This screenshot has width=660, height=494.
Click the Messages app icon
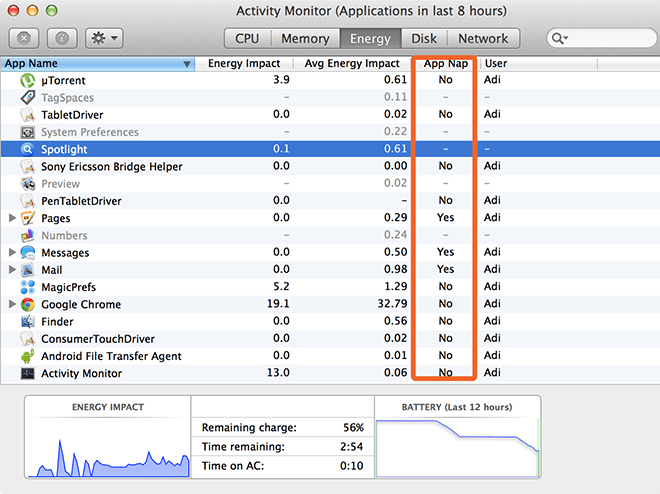(x=28, y=252)
